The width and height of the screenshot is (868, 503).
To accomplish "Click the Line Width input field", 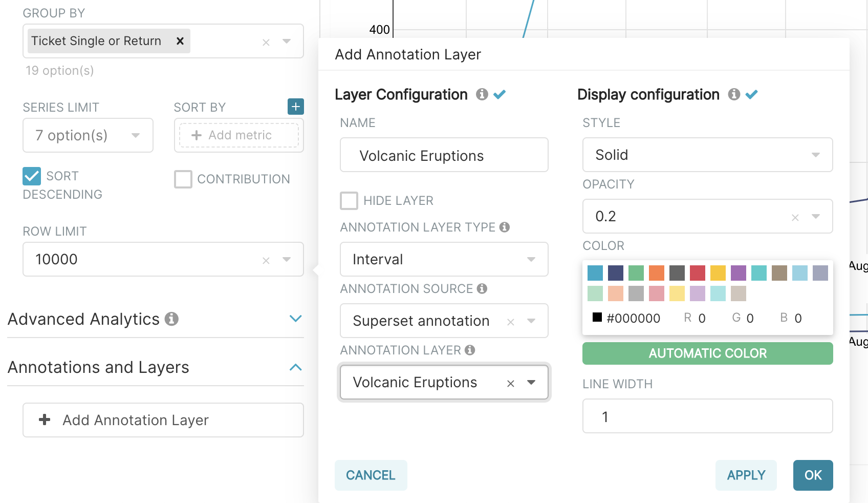I will tap(707, 416).
